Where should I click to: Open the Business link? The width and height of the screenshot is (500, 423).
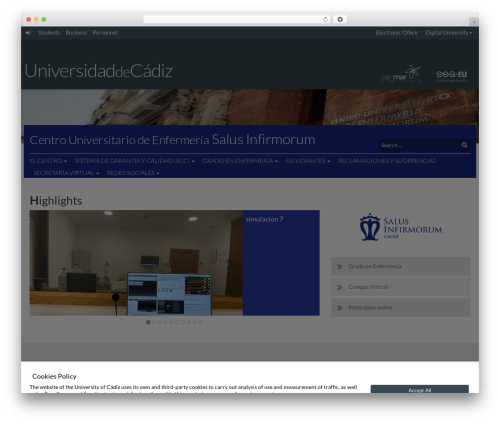pos(76,33)
